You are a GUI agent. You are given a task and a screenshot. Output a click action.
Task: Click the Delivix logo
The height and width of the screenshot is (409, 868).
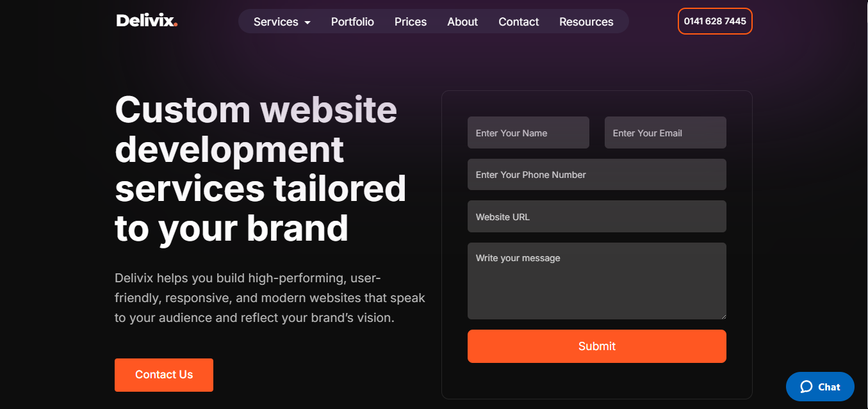coord(147,21)
